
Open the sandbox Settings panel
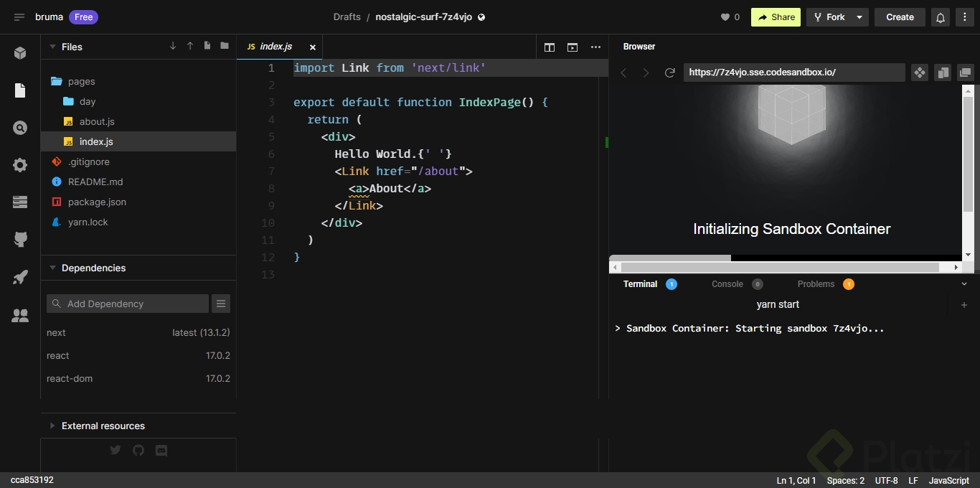pos(20,165)
